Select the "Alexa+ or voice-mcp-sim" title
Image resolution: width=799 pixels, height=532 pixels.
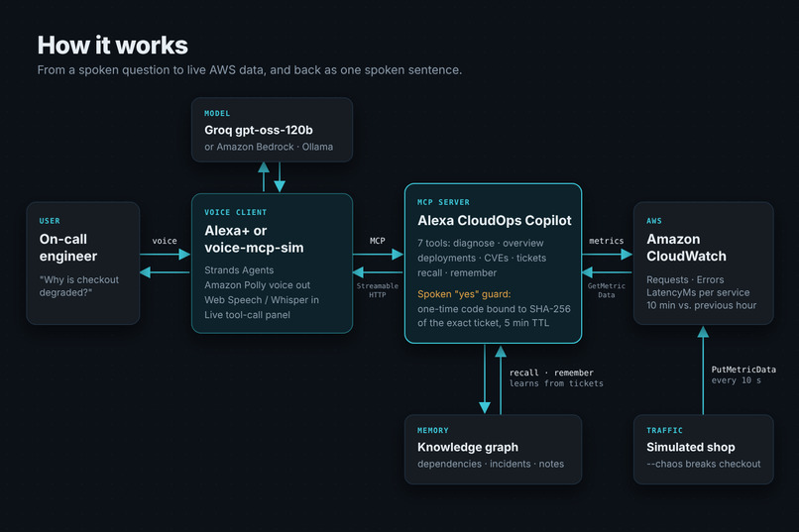point(254,240)
